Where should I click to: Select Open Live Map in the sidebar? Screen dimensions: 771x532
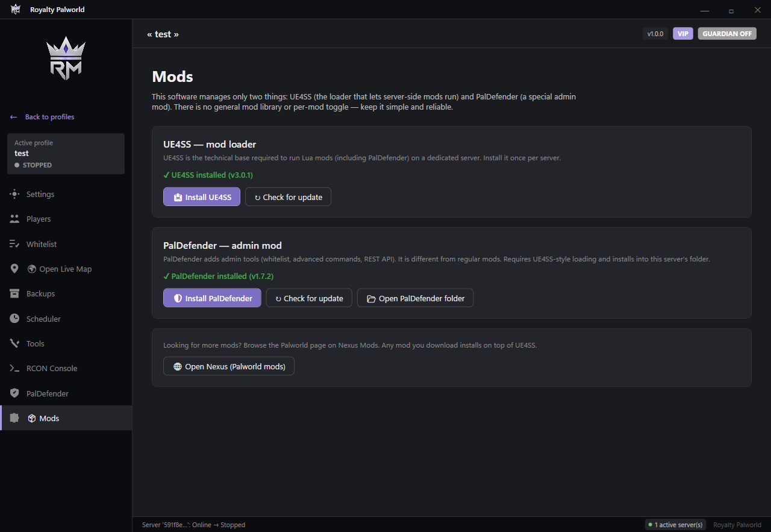[66, 269]
